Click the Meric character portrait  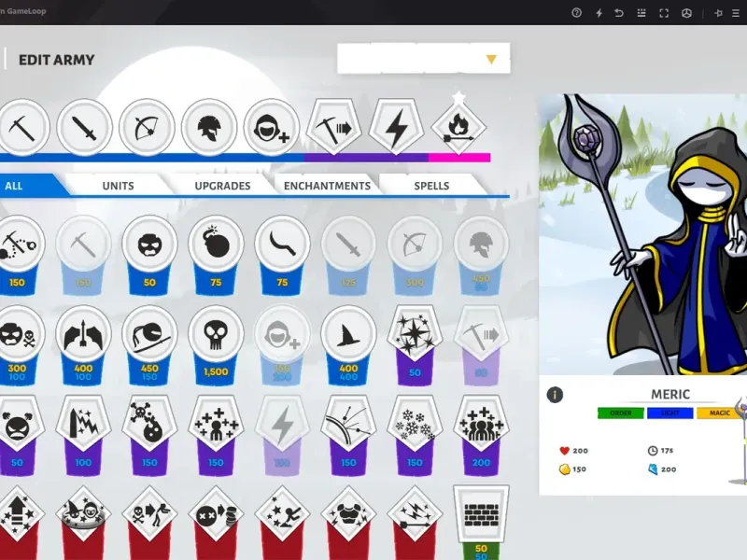[642, 234]
